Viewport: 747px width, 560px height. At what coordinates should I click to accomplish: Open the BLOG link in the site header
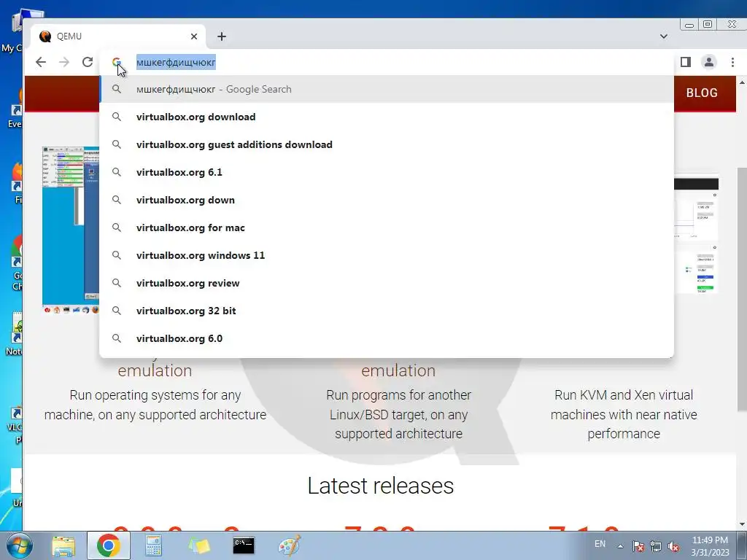[x=702, y=93]
